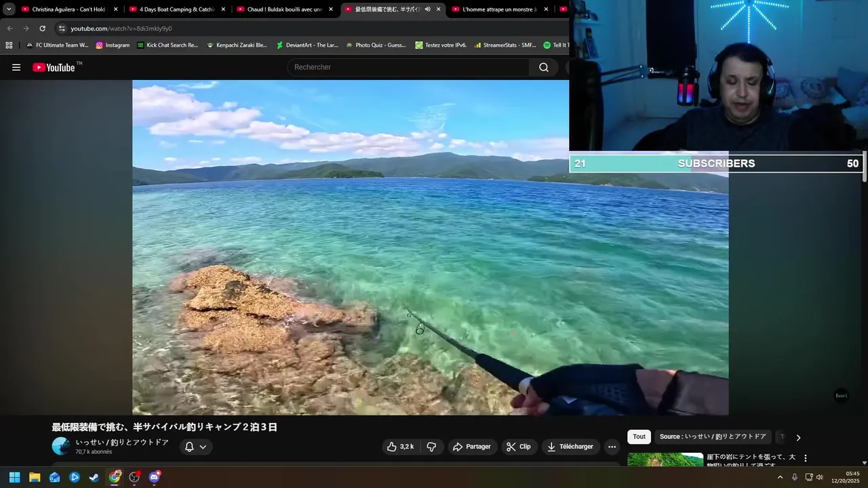Open network status tray icon
Viewport: 868px width, 488px height.
809,477
